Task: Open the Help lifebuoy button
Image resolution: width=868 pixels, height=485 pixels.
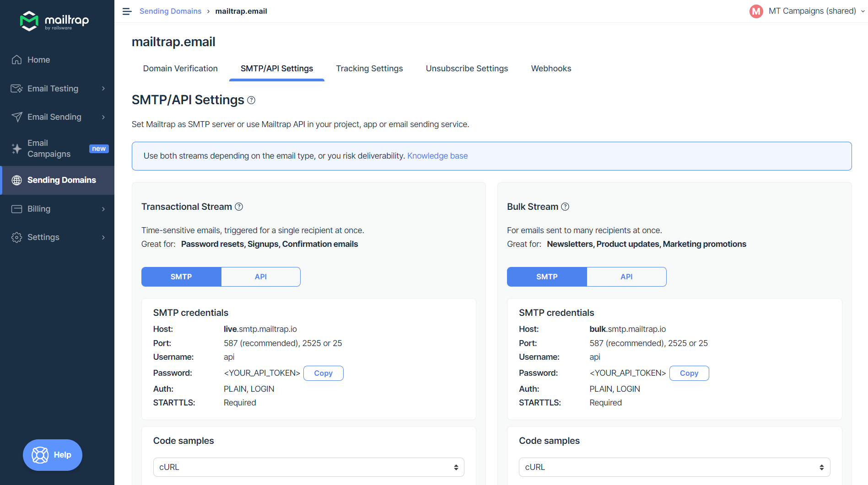Action: click(x=52, y=455)
